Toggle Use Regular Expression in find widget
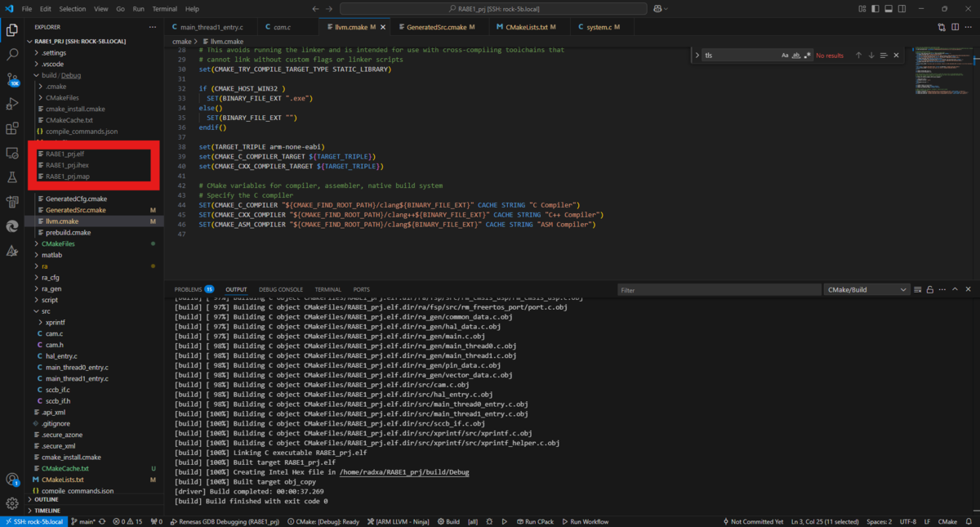This screenshot has height=527, width=980. [x=808, y=56]
